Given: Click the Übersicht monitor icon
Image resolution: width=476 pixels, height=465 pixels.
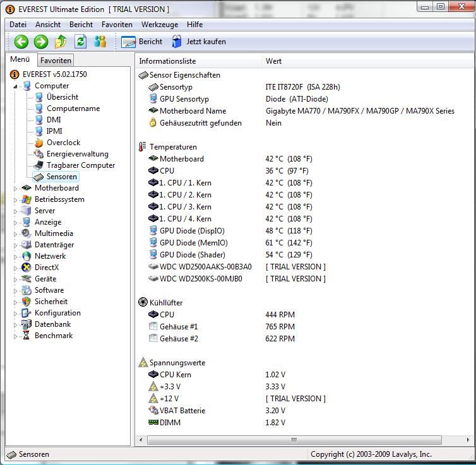Looking at the screenshot, I should coord(39,97).
